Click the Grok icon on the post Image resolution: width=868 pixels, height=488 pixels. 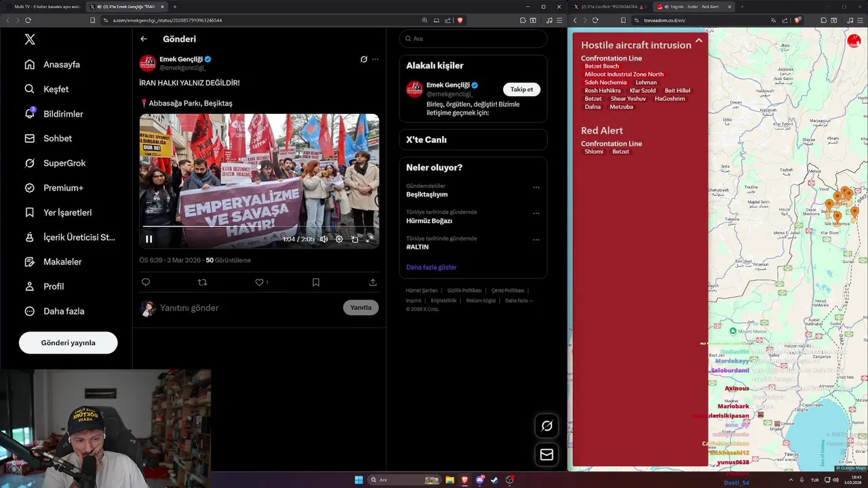363,59
